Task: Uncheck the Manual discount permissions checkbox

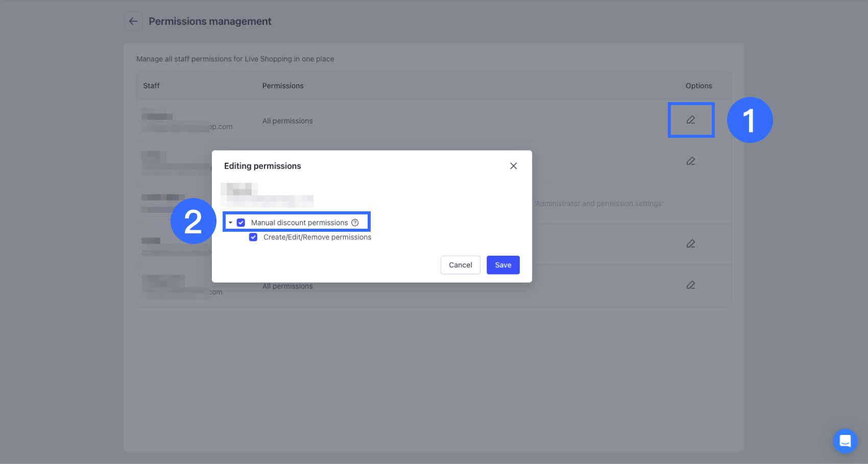Action: pyautogui.click(x=241, y=223)
